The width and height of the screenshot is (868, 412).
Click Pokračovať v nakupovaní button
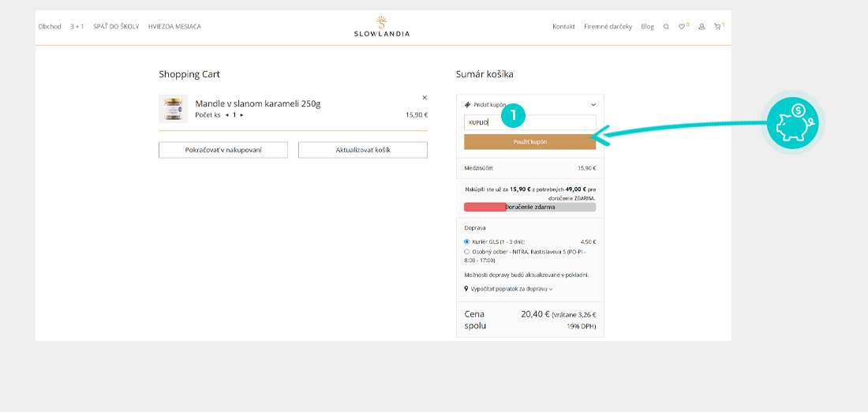(x=223, y=150)
